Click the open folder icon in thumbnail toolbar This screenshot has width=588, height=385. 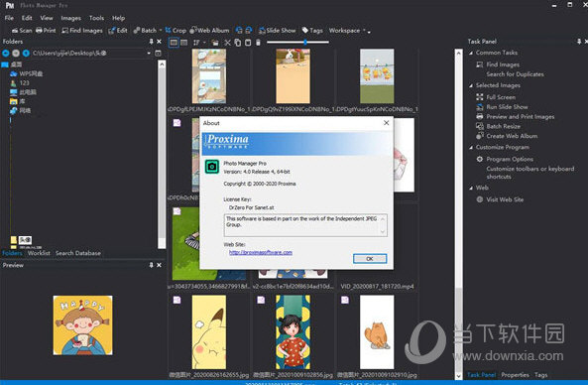pos(215,43)
